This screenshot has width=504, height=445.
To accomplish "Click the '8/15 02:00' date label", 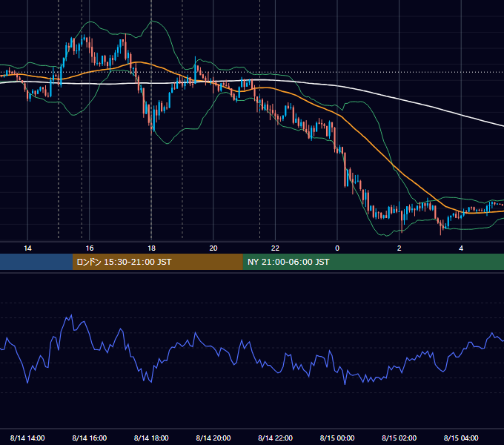I will click(399, 438).
